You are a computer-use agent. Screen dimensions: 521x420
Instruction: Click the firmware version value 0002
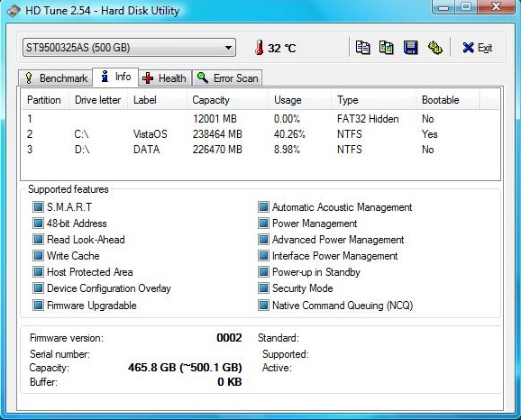pos(229,338)
